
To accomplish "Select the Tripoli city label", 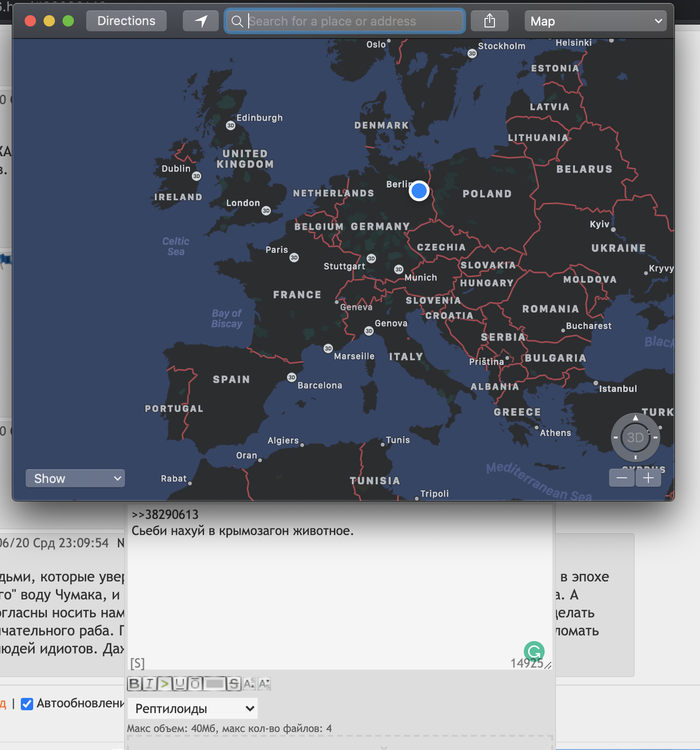I will [434, 493].
